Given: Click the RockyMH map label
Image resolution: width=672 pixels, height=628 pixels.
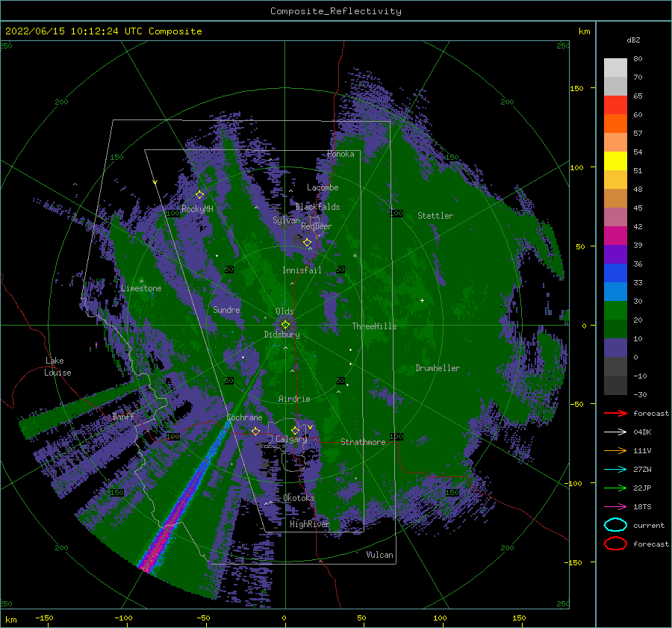Looking at the screenshot, I should click(x=197, y=209).
